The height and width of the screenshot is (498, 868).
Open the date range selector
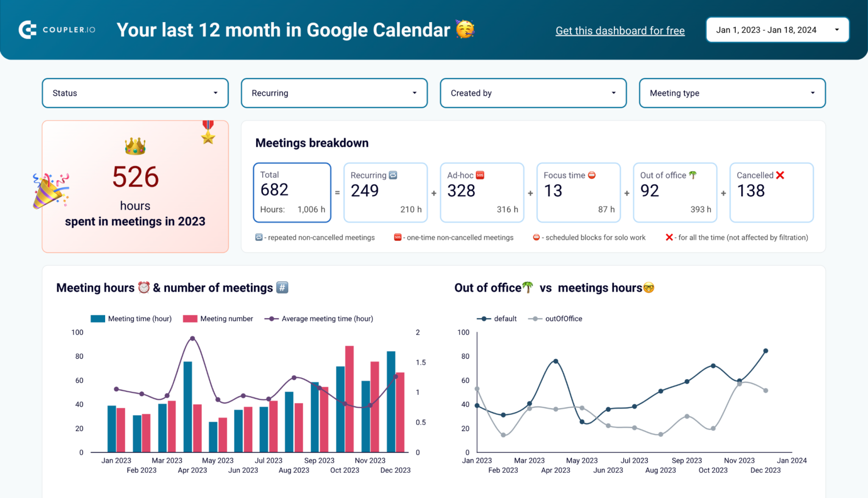coord(777,30)
